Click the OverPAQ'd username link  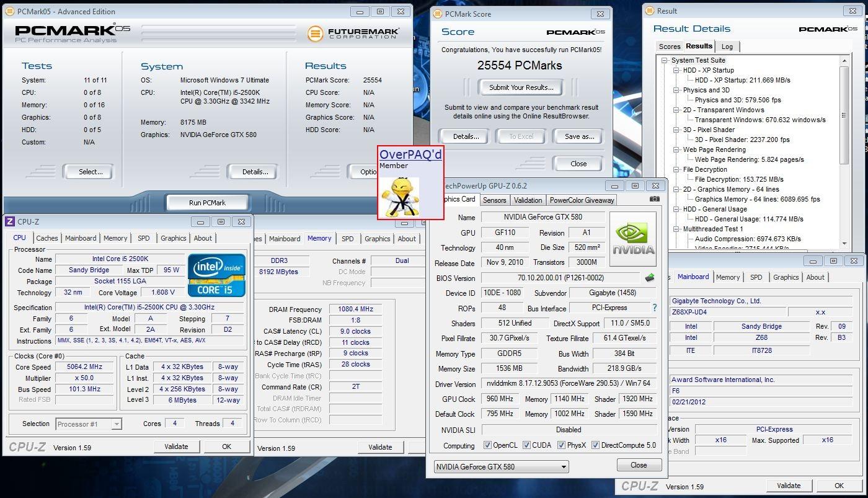410,154
